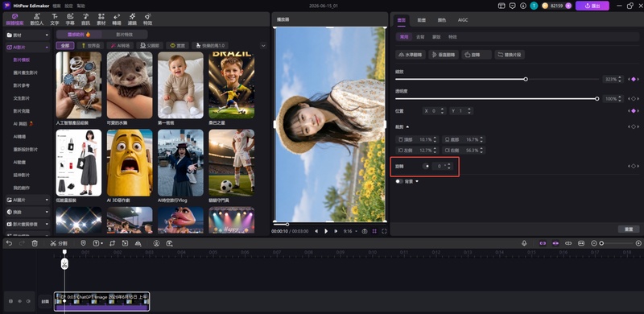Screen dimensions: 644x314
Task: Open the 字幕 subtitles tool
Action: pyautogui.click(x=70, y=19)
